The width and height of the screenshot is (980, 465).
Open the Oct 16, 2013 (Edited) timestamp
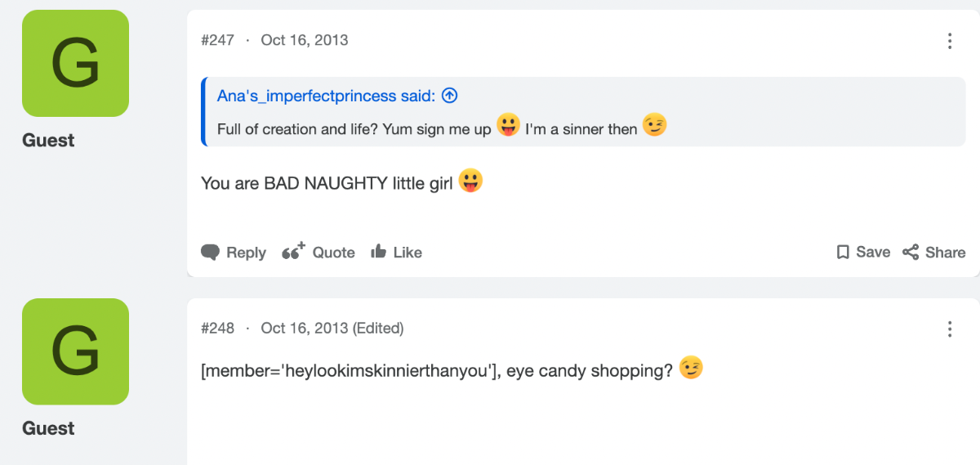pyautogui.click(x=332, y=329)
